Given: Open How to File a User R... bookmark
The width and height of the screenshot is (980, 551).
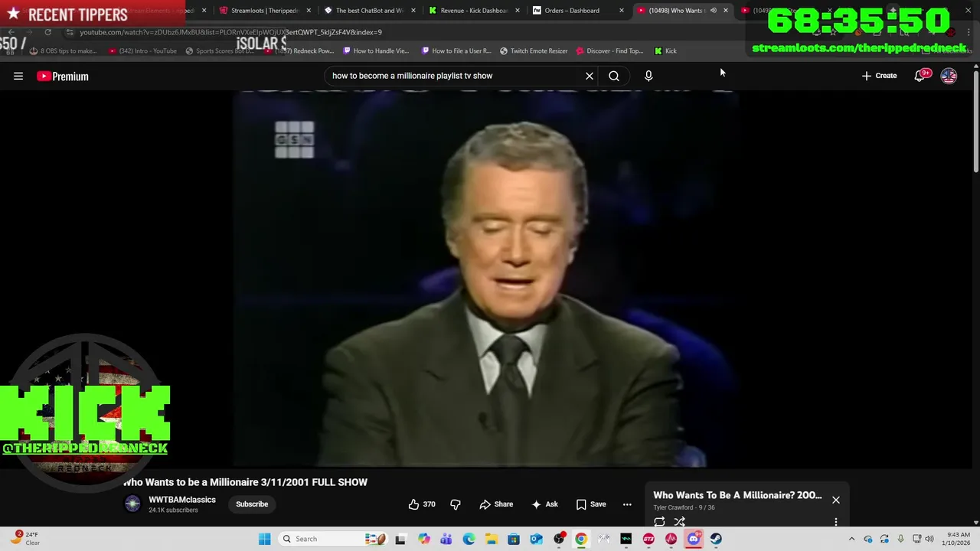Looking at the screenshot, I should 456,51.
